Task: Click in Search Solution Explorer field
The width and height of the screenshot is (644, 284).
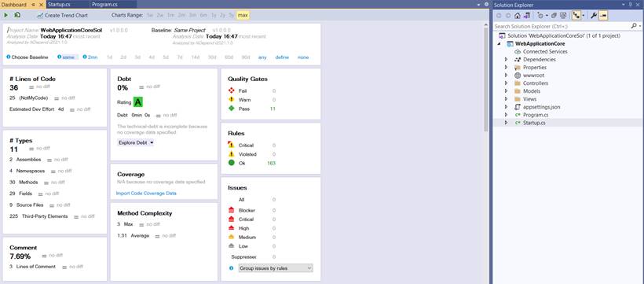Action: point(562,26)
